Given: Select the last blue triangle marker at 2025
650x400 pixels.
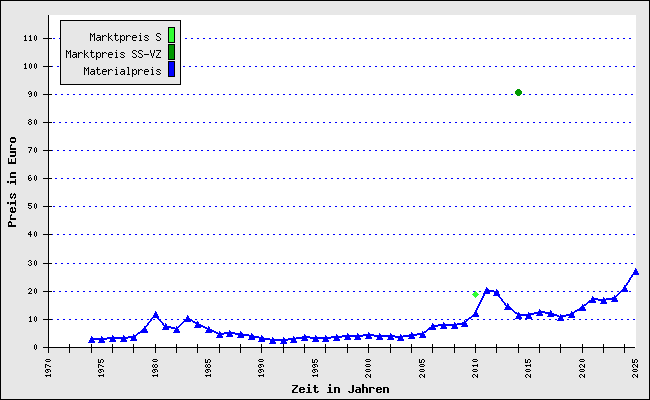Looking at the screenshot, I should pyautogui.click(x=635, y=271).
